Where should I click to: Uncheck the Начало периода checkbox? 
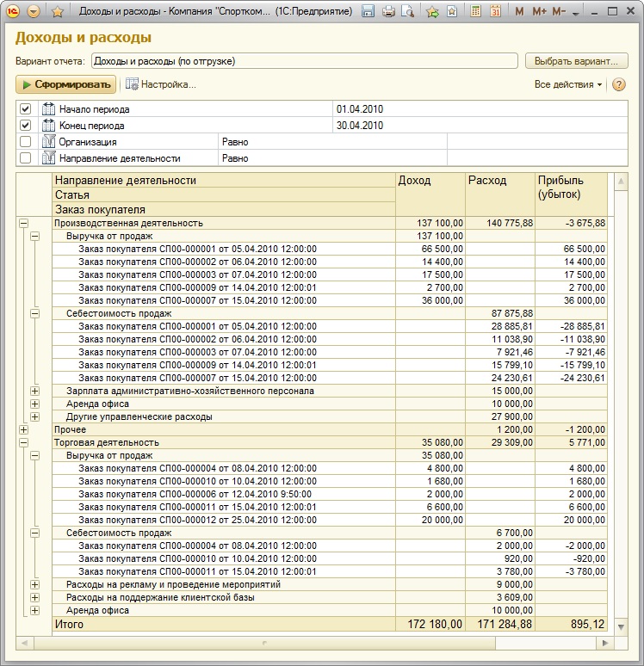point(25,109)
